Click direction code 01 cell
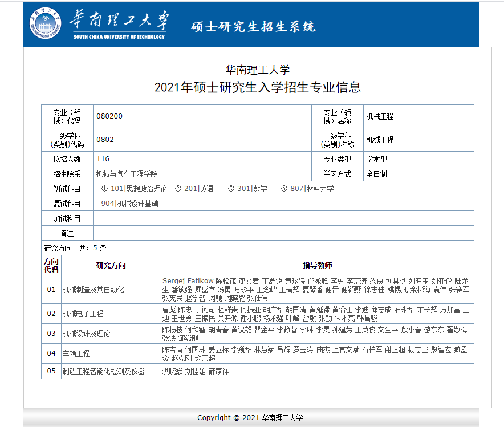 [x=51, y=290]
